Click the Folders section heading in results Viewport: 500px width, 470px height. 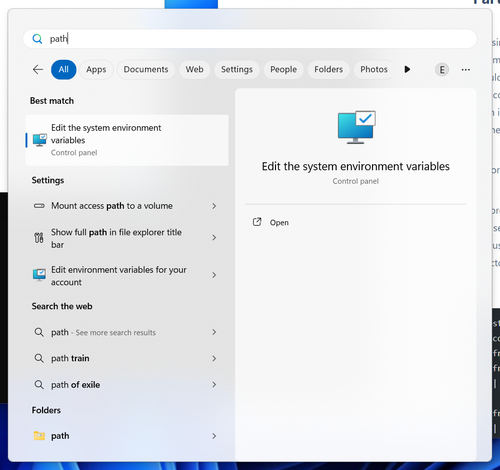click(x=46, y=410)
